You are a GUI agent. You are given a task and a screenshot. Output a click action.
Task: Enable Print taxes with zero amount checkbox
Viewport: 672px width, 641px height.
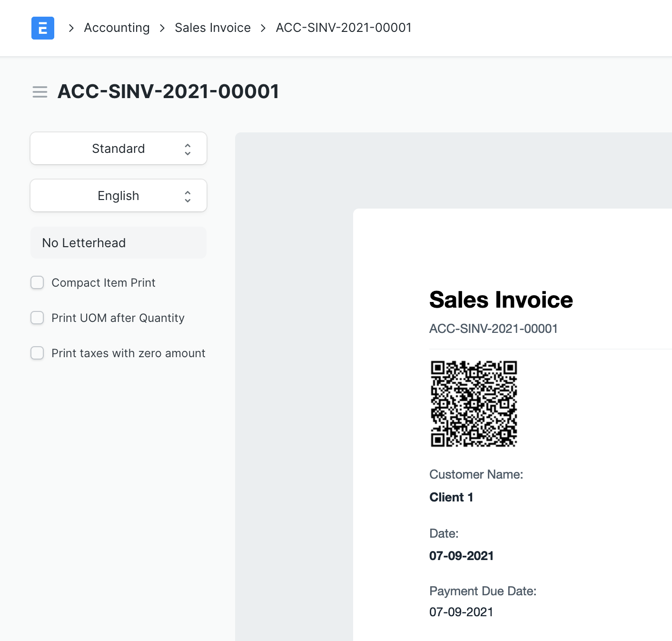pos(37,353)
